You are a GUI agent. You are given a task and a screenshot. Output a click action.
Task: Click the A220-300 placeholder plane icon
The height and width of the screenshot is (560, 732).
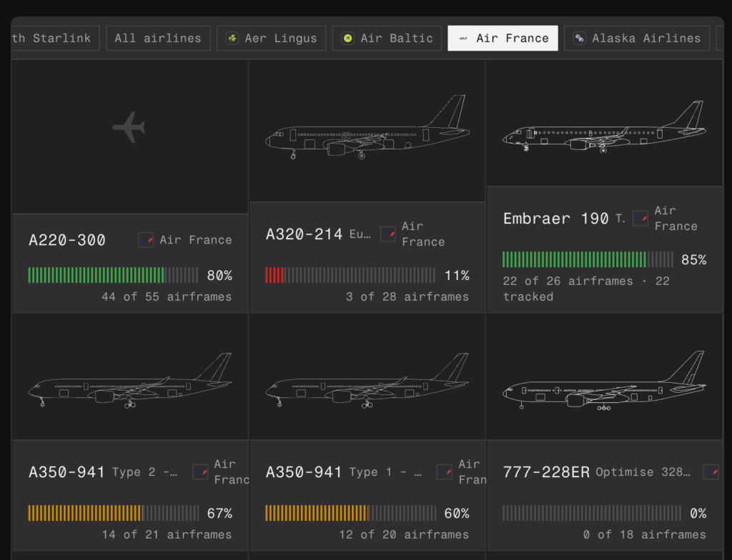pos(129,127)
